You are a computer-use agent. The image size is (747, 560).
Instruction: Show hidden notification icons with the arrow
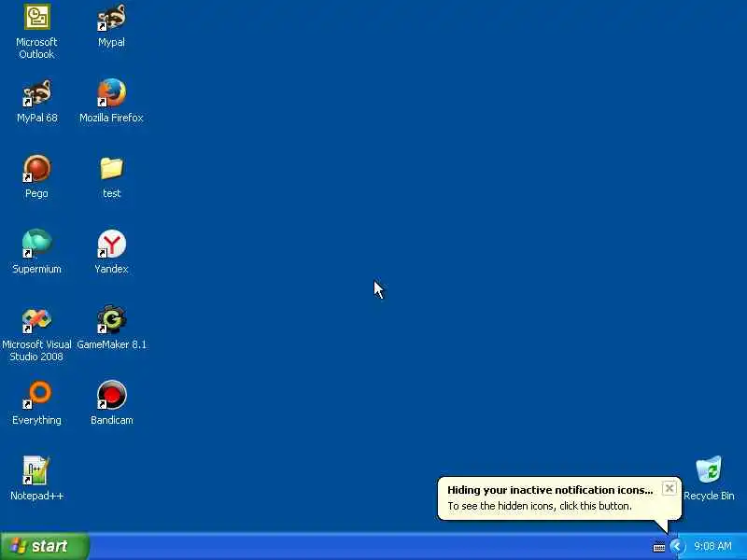point(676,546)
